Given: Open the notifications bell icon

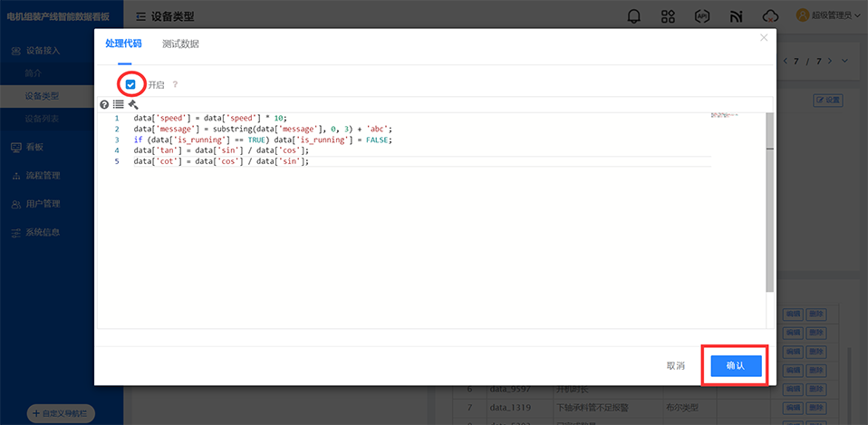Looking at the screenshot, I should click(x=633, y=16).
